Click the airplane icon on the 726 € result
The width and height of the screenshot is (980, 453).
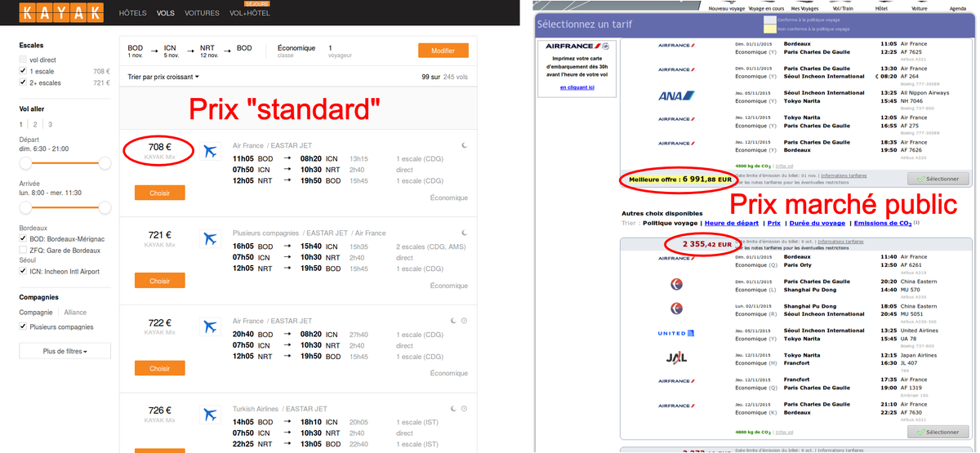[x=211, y=415]
